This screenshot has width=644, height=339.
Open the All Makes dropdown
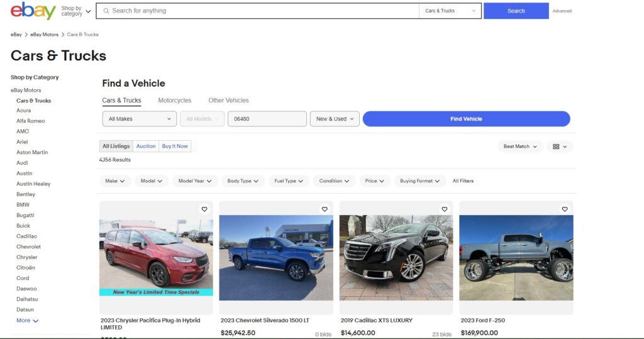[140, 119]
